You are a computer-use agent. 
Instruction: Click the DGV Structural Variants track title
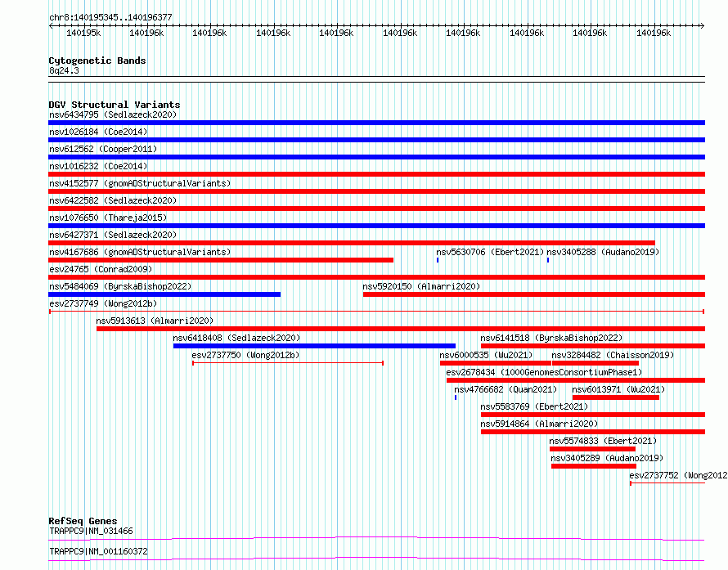(x=115, y=105)
